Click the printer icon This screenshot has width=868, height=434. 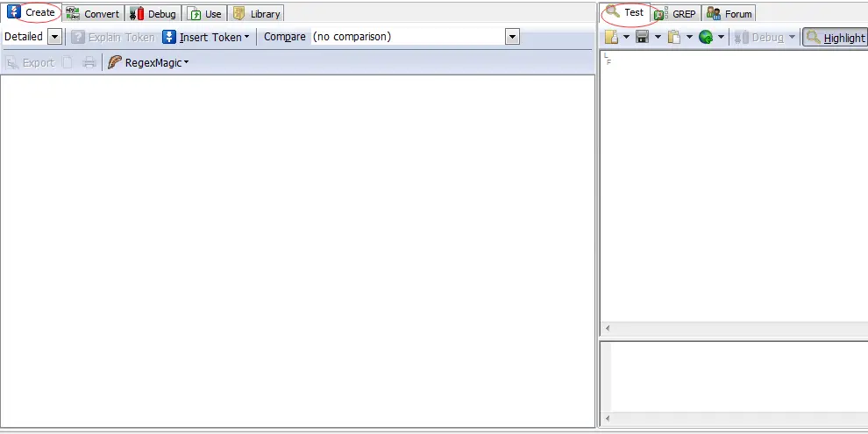[x=89, y=62]
